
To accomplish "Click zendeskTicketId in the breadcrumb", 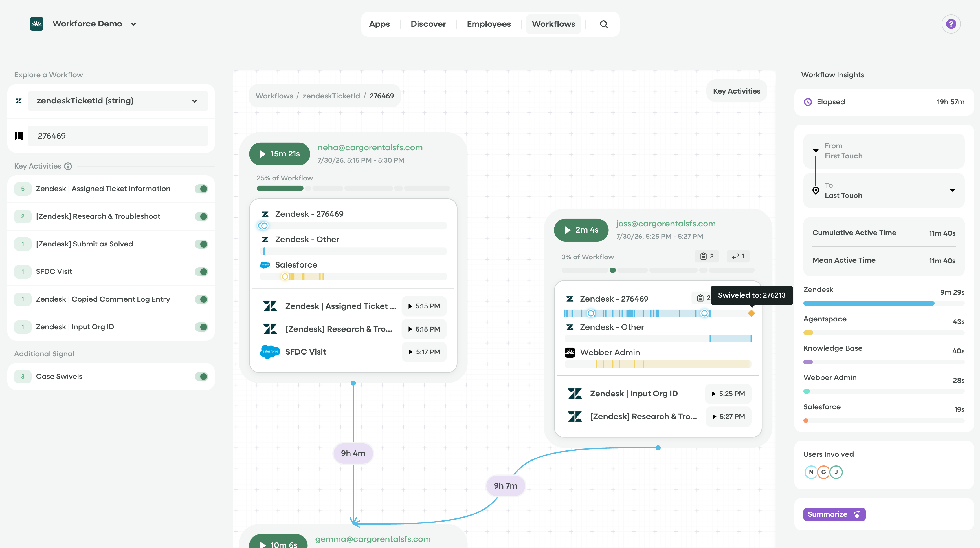I will click(331, 96).
